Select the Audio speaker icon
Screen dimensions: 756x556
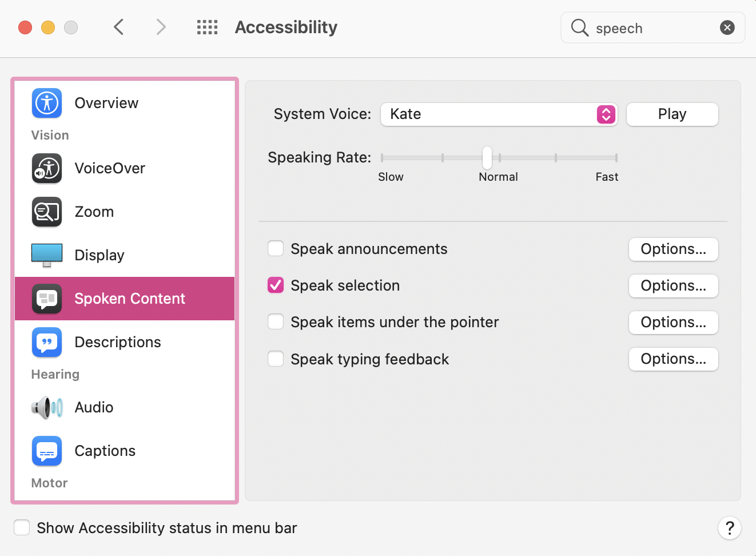(x=47, y=407)
